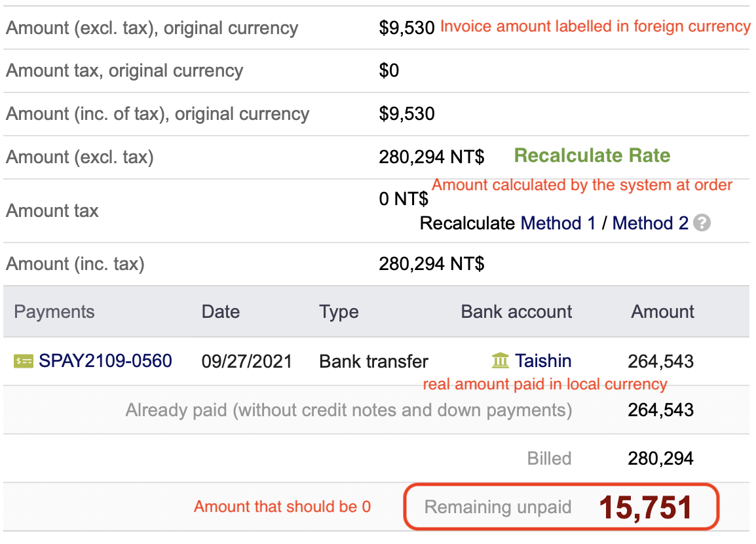Open the help question mark next to Method 2
This screenshot has width=756, height=544.
coord(701,223)
